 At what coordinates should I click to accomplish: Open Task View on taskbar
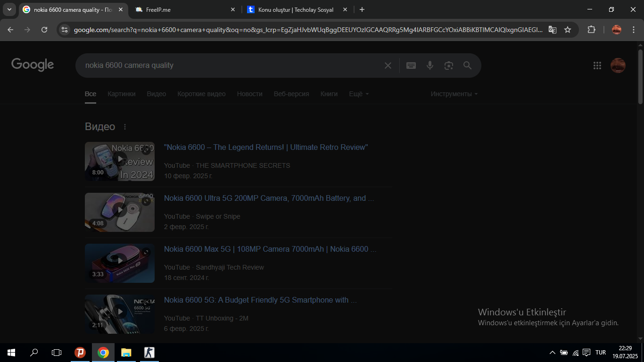pyautogui.click(x=57, y=353)
